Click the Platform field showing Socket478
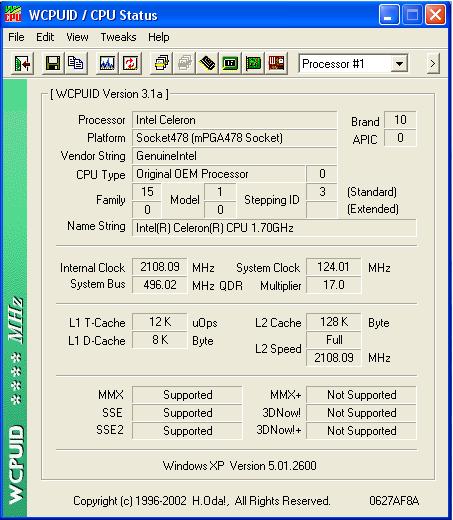The image size is (453, 520). pyautogui.click(x=234, y=138)
